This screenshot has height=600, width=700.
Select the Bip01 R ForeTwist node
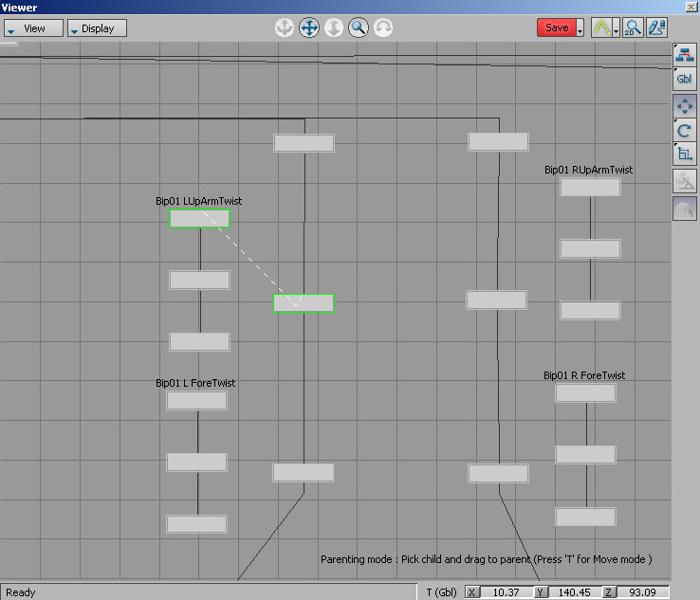click(586, 393)
